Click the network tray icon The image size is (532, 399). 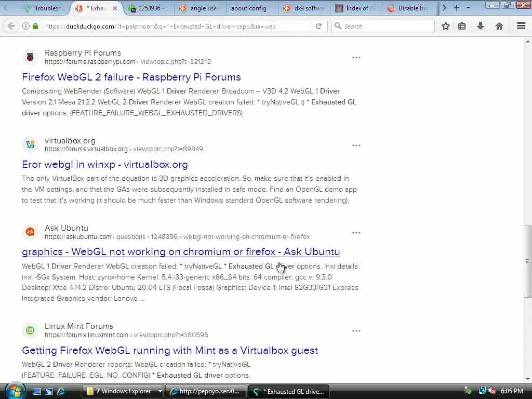click(482, 391)
